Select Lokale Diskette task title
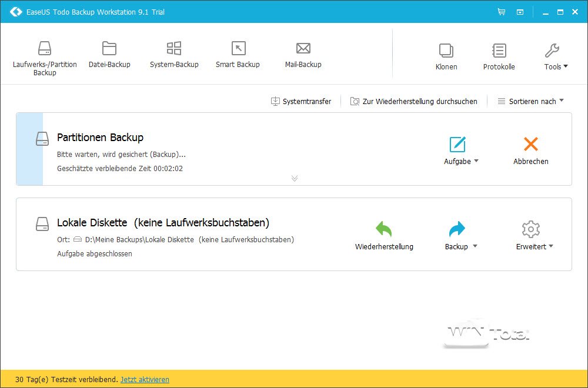Screen dimensions: 588x388 (163, 223)
